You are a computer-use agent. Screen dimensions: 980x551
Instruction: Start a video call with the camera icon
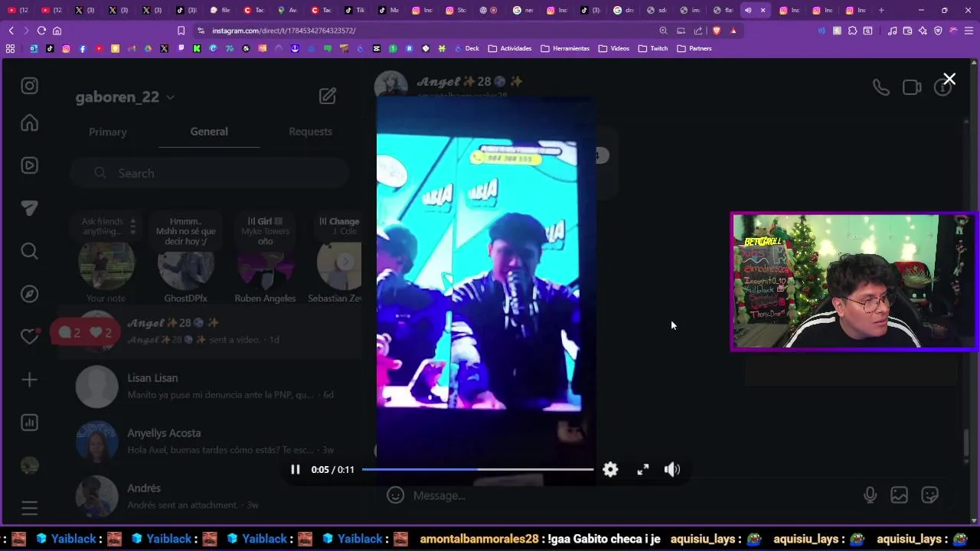pyautogui.click(x=912, y=87)
